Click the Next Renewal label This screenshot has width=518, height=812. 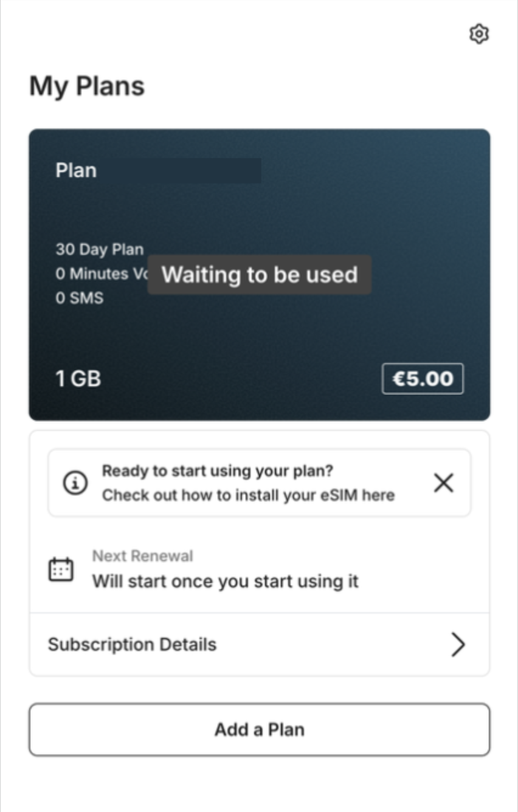point(142,556)
